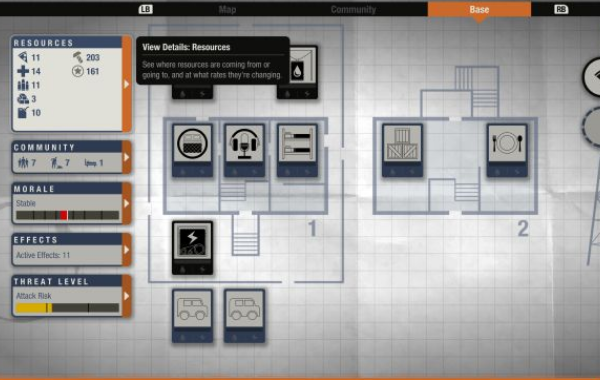Select the workshop facility with round icon

click(x=192, y=150)
